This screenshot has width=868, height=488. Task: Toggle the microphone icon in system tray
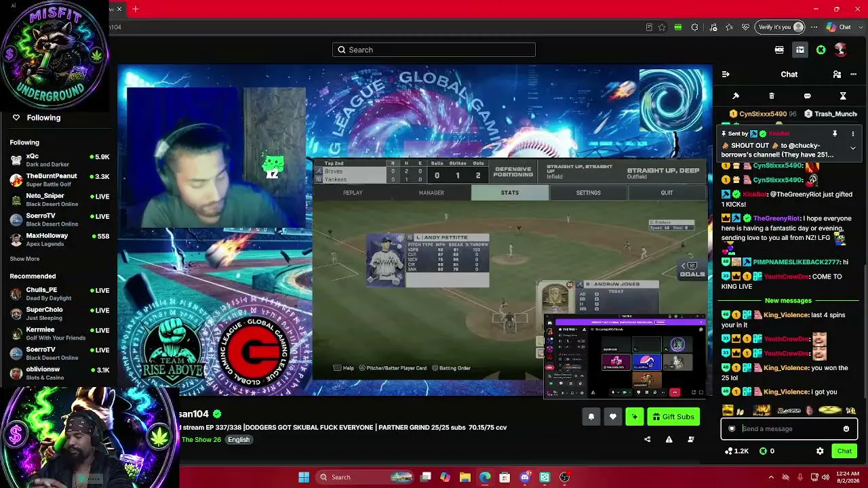click(800, 477)
